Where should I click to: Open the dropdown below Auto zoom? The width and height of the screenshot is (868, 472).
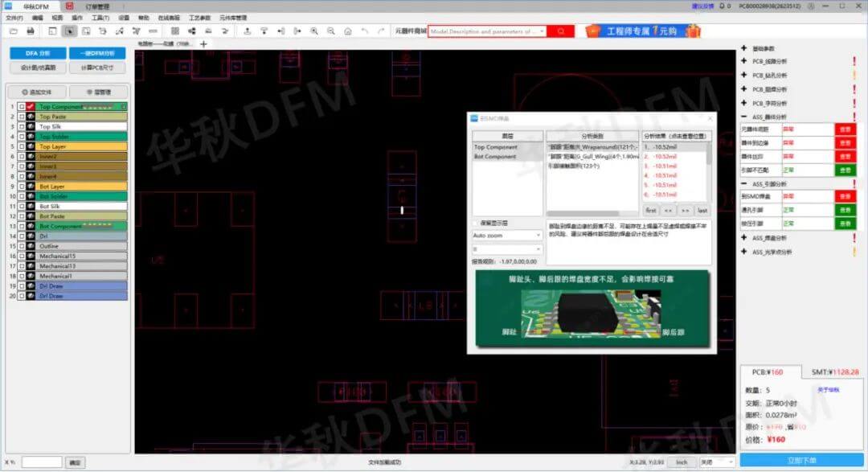point(506,248)
